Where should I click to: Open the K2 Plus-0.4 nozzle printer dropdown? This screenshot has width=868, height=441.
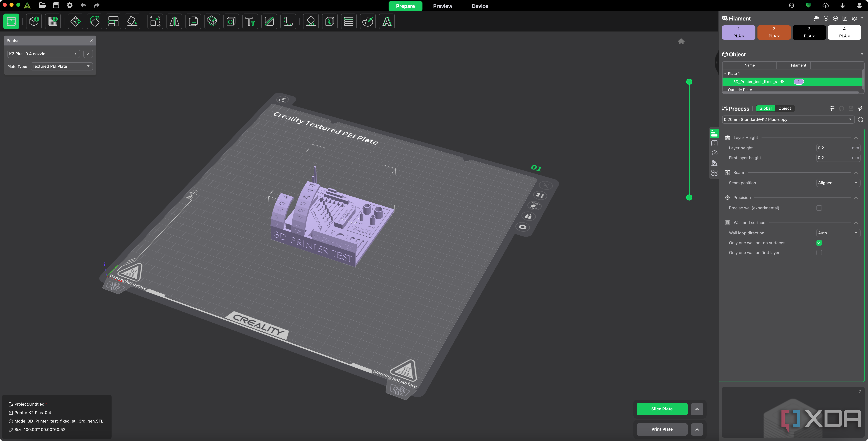(43, 54)
